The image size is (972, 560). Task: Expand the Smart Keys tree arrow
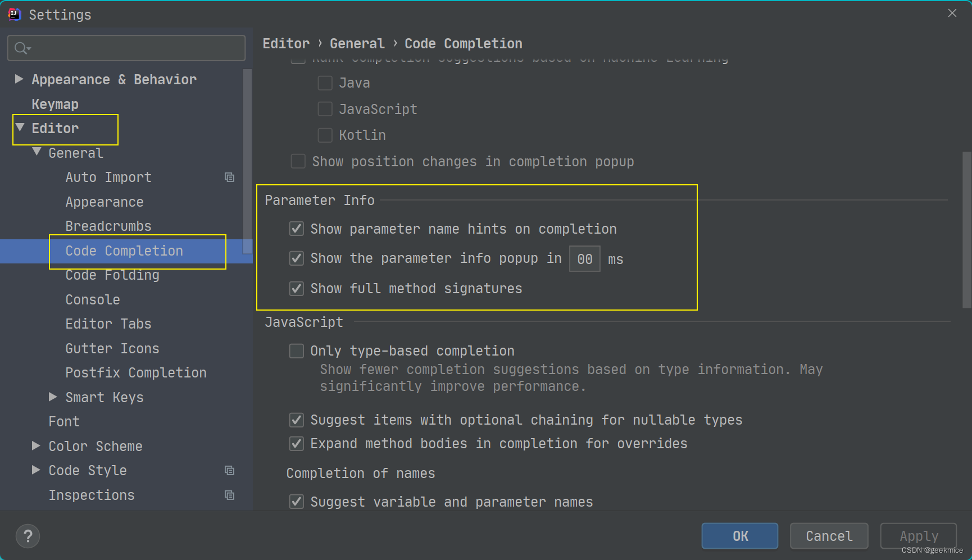coord(53,397)
